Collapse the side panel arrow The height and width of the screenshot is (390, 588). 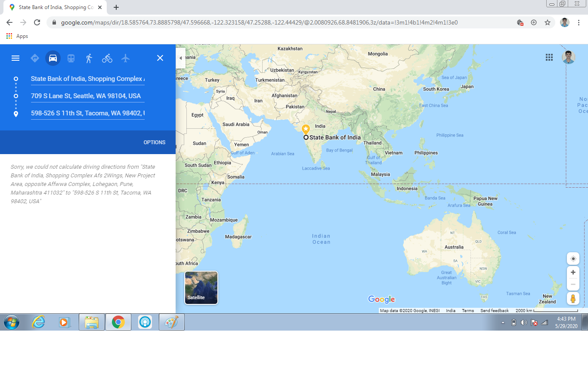click(181, 58)
